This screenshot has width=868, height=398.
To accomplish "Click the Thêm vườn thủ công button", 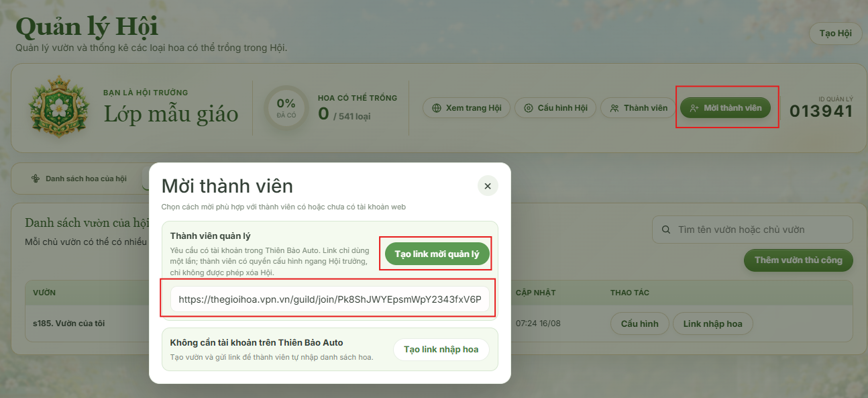I will [798, 260].
